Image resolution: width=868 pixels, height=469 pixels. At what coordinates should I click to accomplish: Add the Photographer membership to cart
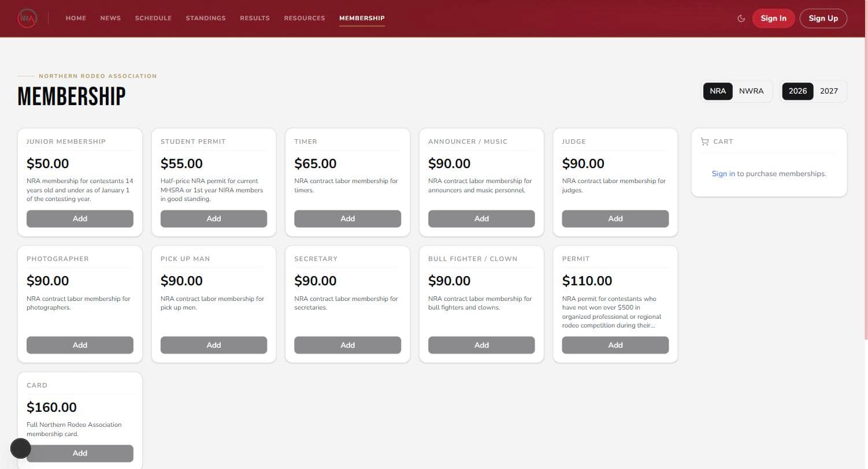point(80,345)
